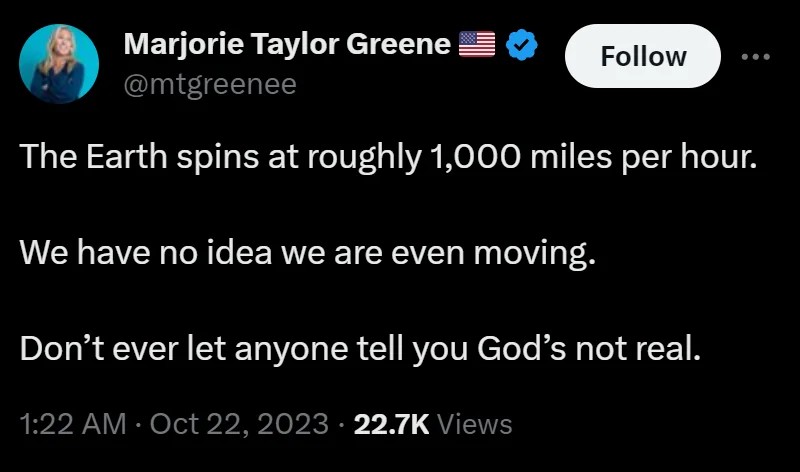Image resolution: width=800 pixels, height=472 pixels.
Task: Open the 1:22 AM timestamp link
Action: (73, 424)
